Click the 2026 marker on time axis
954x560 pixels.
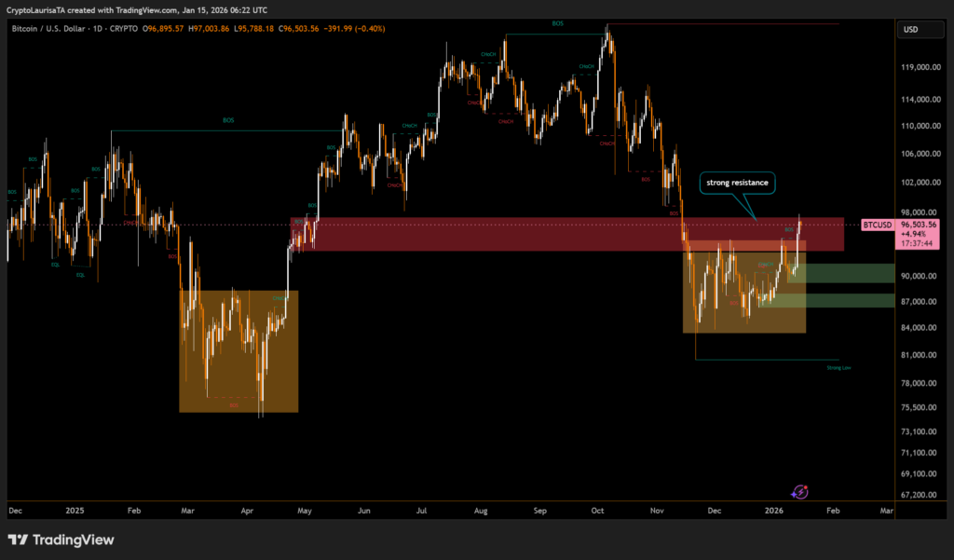click(774, 511)
